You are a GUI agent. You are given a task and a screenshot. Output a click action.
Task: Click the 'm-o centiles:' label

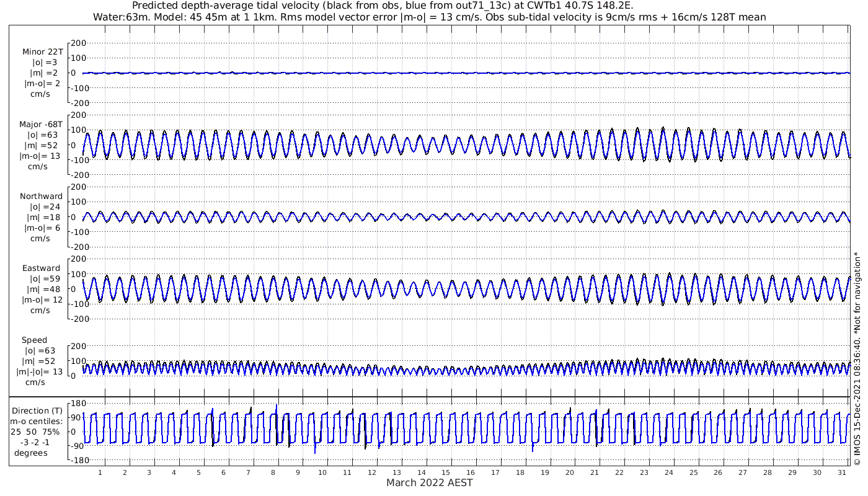(37, 422)
